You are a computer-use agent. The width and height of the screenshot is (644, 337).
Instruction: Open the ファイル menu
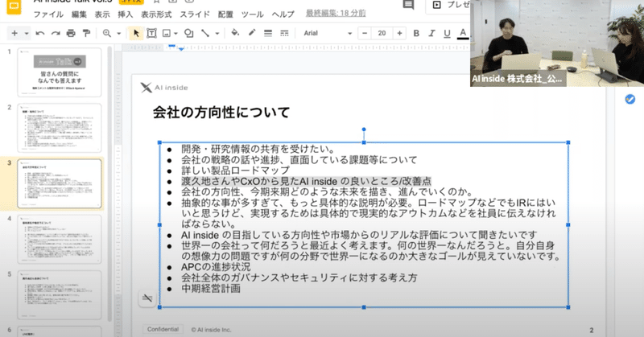tap(48, 14)
